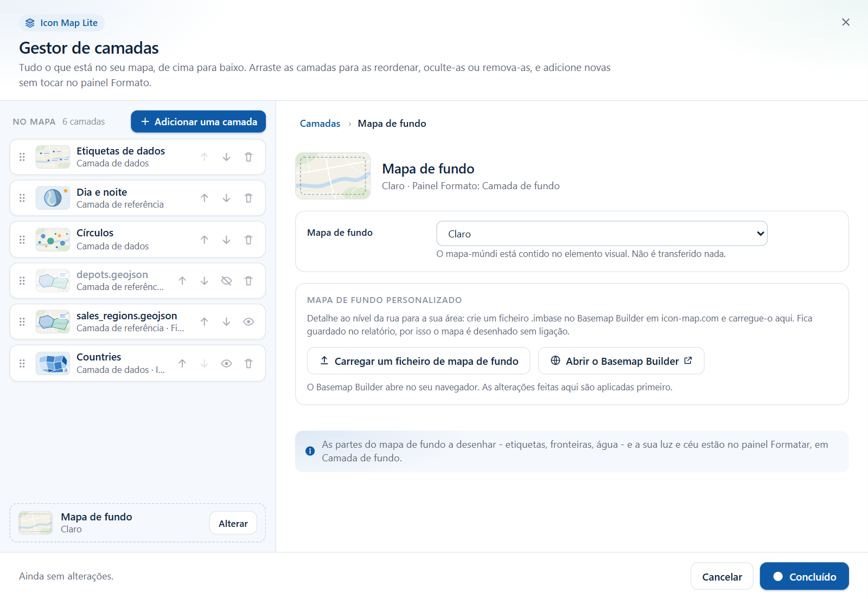Image resolution: width=868 pixels, height=599 pixels.
Task: Grab drag handle of Círculos layer
Action: (22, 240)
